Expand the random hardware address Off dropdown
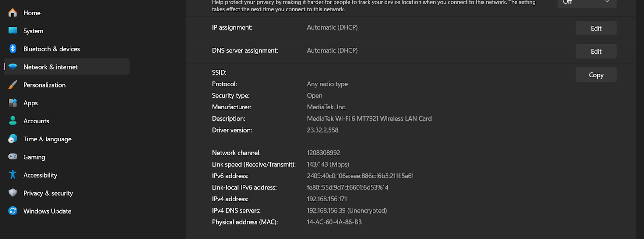 pyautogui.click(x=587, y=3)
